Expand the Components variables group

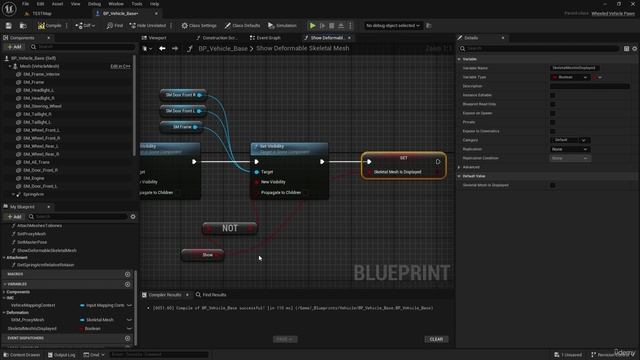click(x=4, y=292)
